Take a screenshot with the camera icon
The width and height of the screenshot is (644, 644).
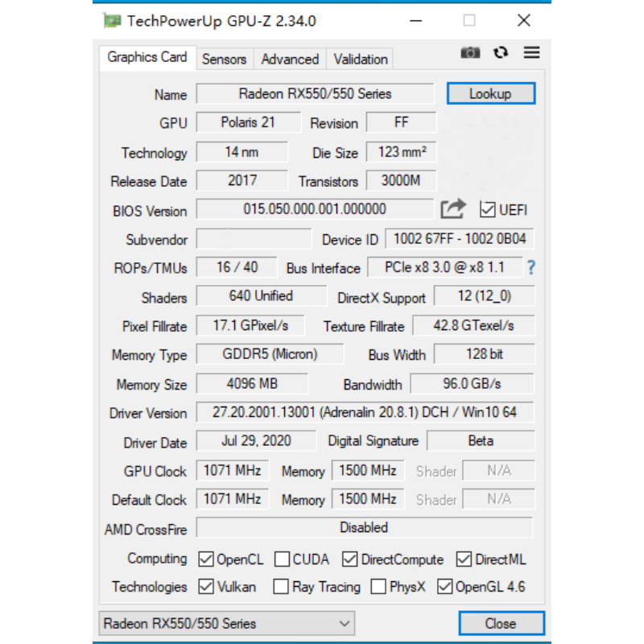coord(470,52)
